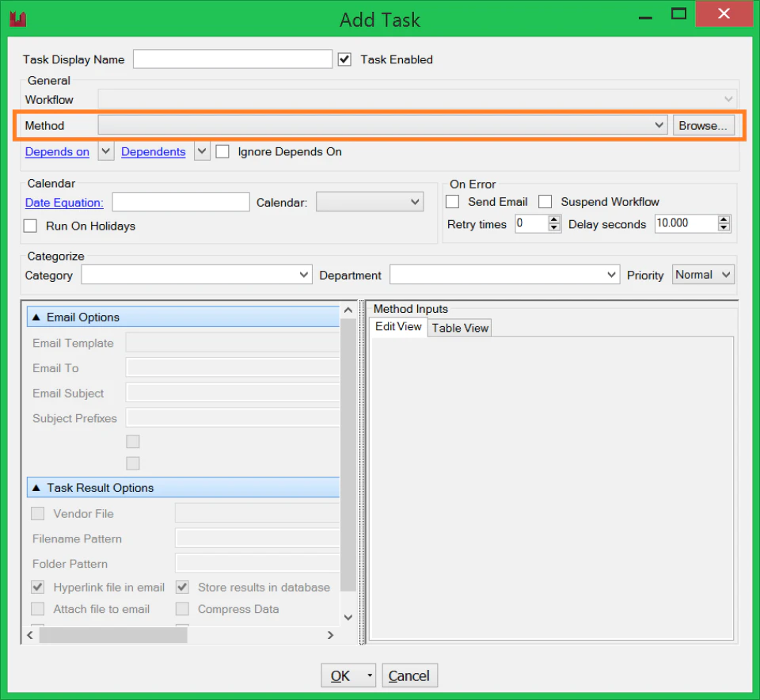Image resolution: width=760 pixels, height=700 pixels.
Task: Collapse the Email Options section triangle
Action: pyautogui.click(x=36, y=317)
